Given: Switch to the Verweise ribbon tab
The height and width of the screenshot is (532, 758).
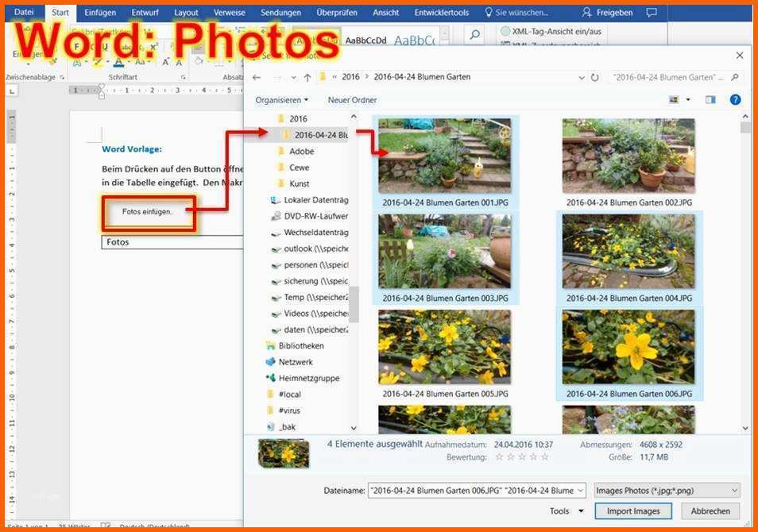Looking at the screenshot, I should tap(229, 13).
